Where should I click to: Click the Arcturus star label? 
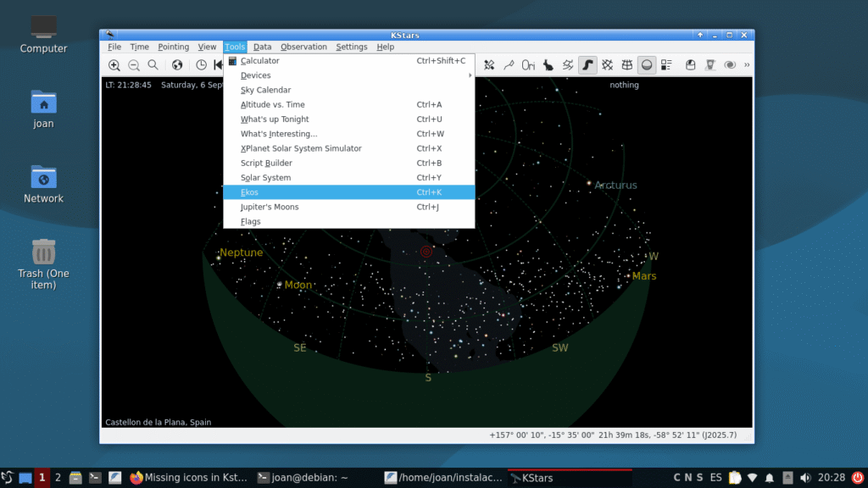tap(615, 186)
